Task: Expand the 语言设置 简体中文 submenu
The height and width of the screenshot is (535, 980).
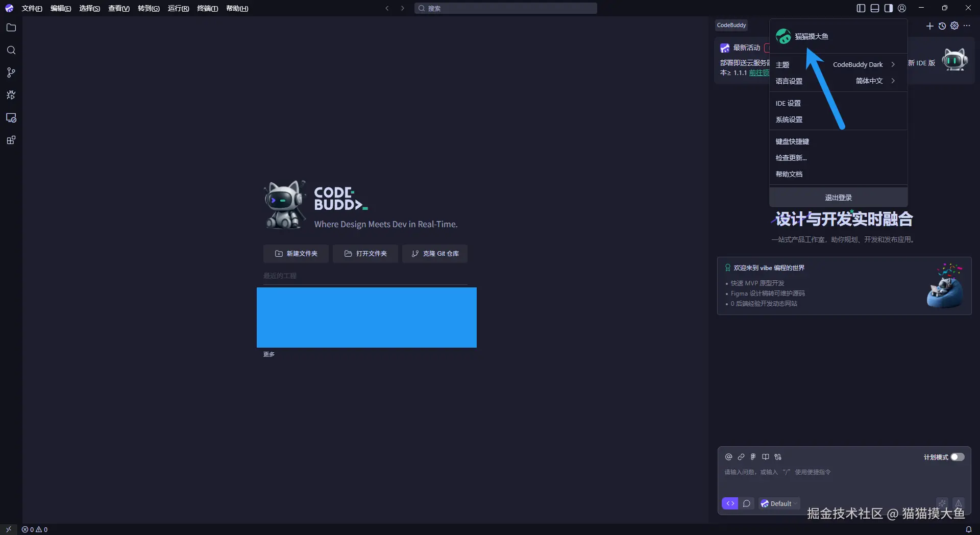Action: pos(838,81)
